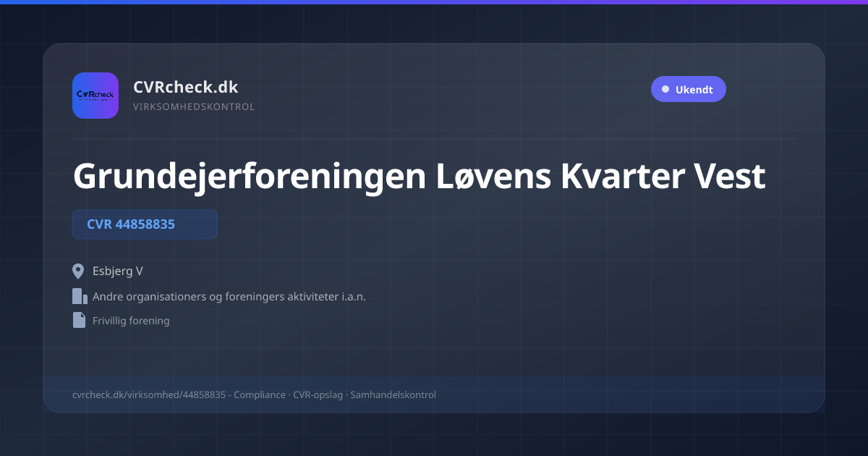
Task: Click the VIRKSOMHEDSKONTROL subtitle
Action: (x=194, y=106)
